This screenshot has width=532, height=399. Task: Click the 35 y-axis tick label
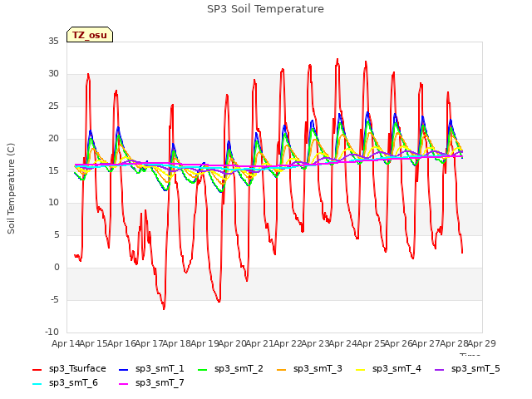point(53,42)
